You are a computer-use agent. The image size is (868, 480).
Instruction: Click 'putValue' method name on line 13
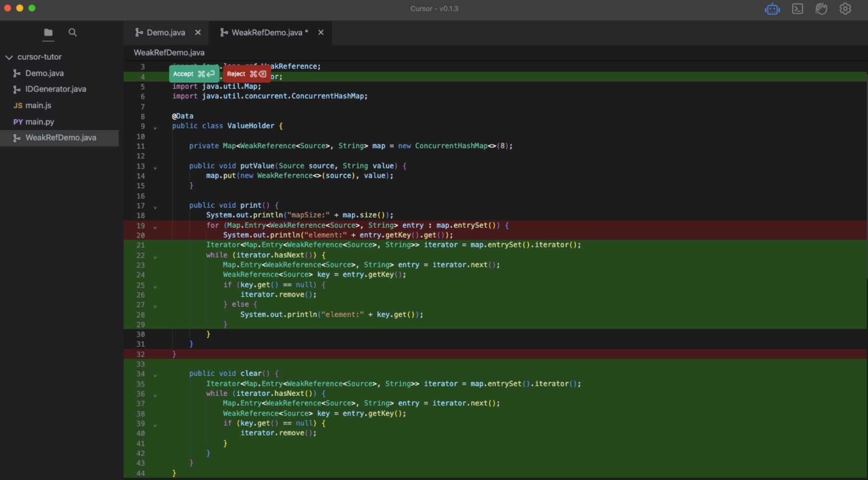pos(257,166)
